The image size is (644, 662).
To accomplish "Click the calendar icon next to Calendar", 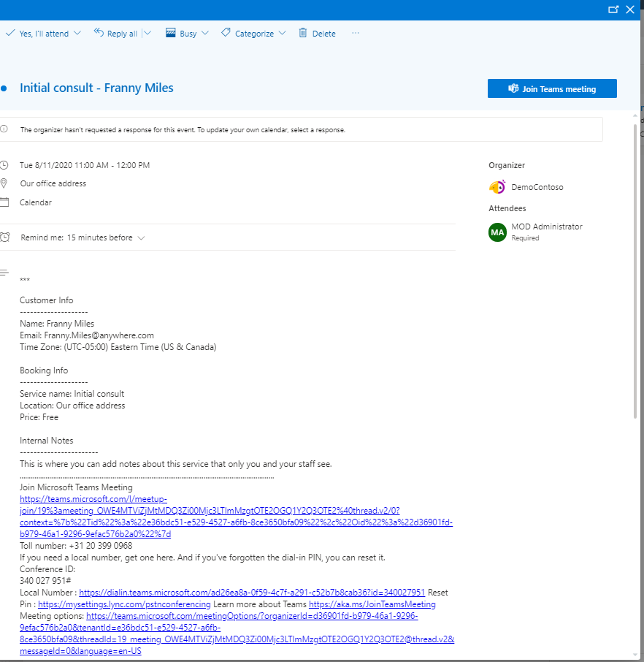I will [4, 202].
